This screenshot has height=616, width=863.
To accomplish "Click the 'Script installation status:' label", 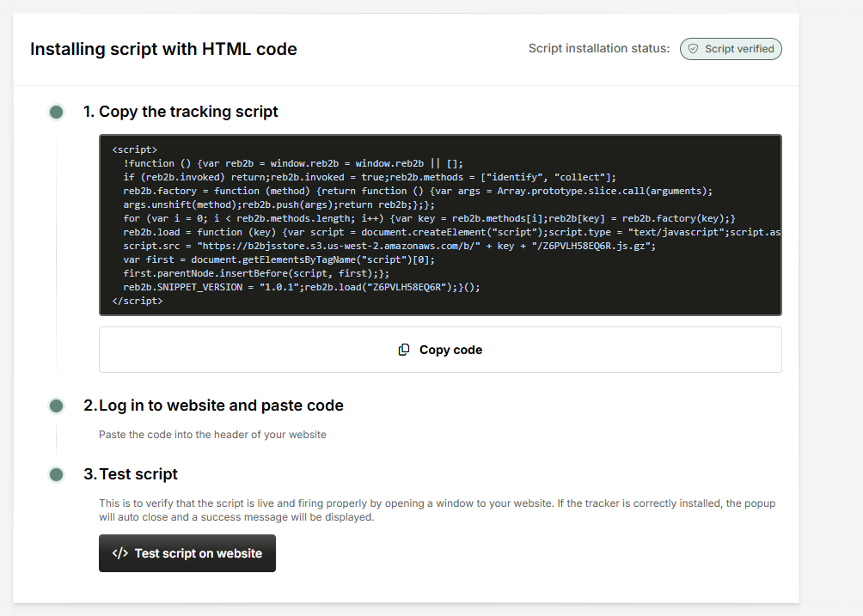I will tap(599, 48).
